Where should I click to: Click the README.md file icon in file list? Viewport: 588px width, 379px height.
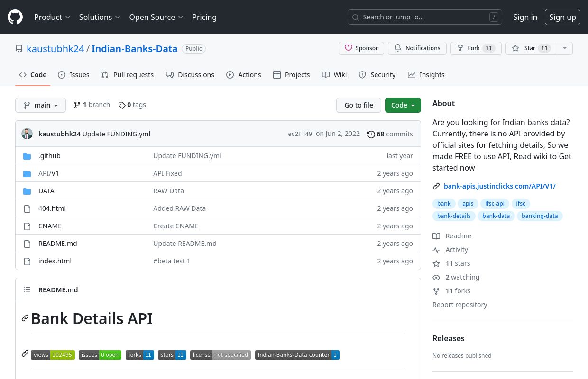click(27, 244)
